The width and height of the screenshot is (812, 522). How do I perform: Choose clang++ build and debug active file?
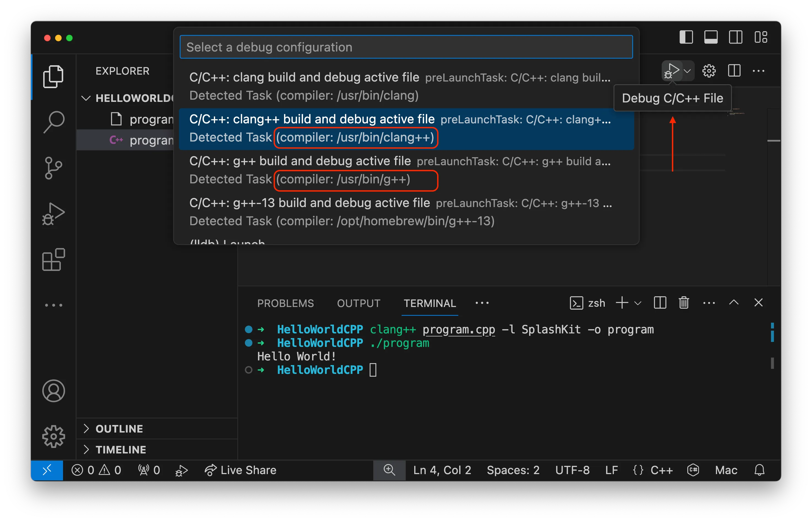[x=406, y=129]
